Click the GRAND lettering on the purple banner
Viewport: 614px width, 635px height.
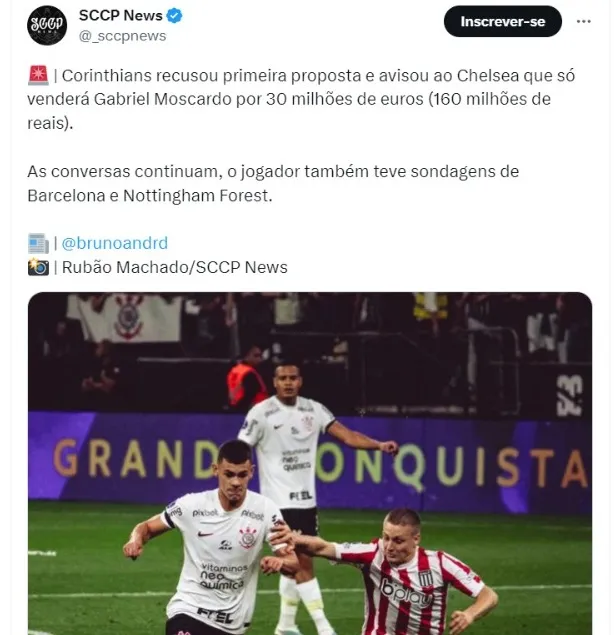click(138, 458)
